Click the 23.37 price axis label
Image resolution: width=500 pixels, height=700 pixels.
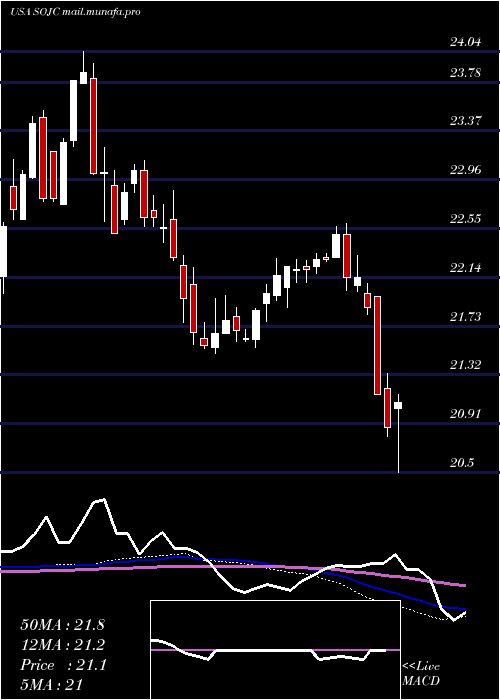466,121
